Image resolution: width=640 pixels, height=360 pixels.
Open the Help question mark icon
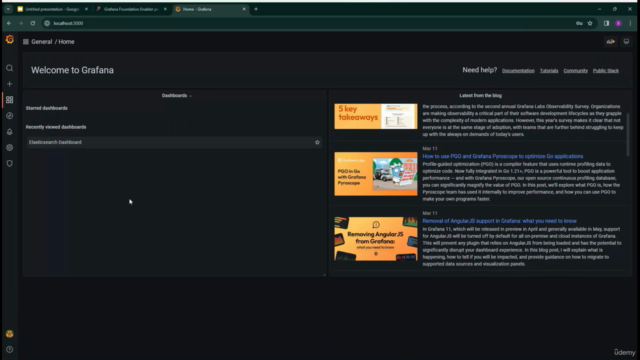click(x=9, y=350)
